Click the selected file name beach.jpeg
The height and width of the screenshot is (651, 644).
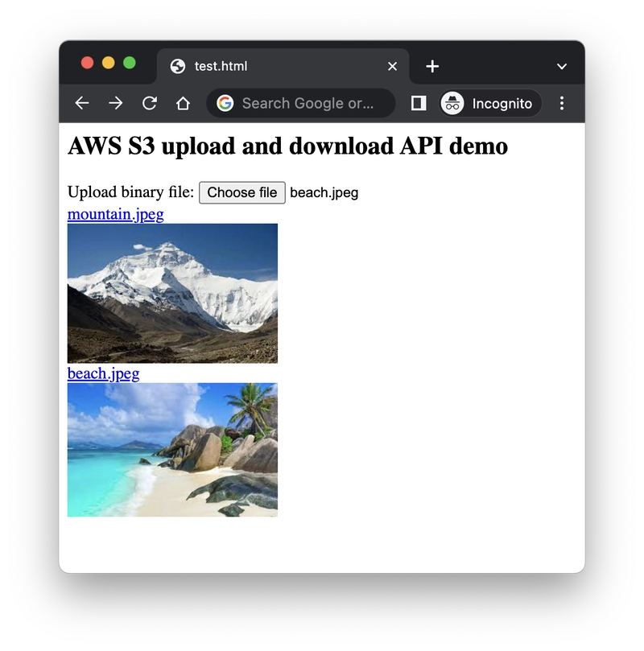[x=324, y=192]
